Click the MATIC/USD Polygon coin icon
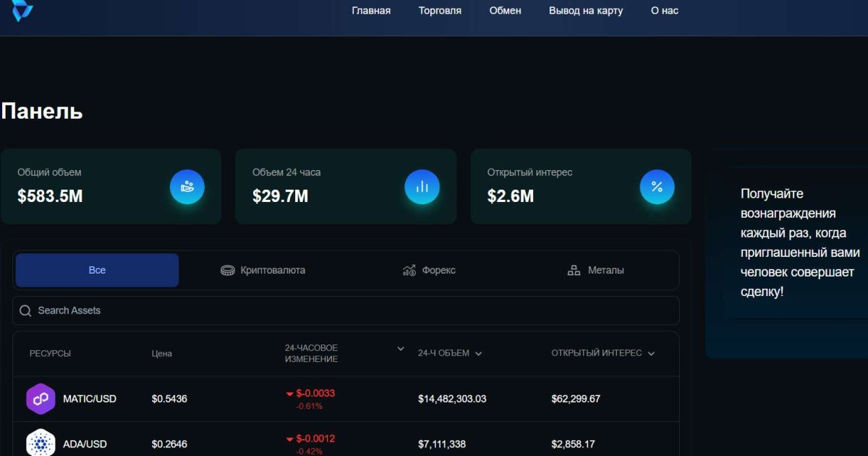Viewport: 868px width, 456px height. point(41,399)
